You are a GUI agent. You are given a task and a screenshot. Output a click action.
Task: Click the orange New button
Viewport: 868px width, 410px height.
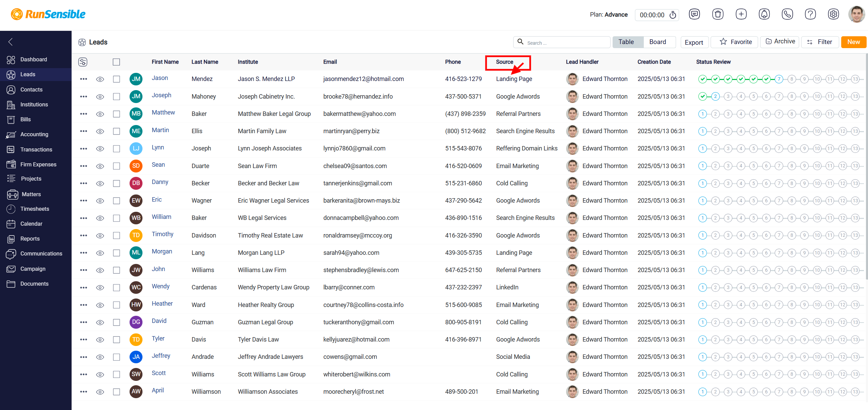point(853,42)
